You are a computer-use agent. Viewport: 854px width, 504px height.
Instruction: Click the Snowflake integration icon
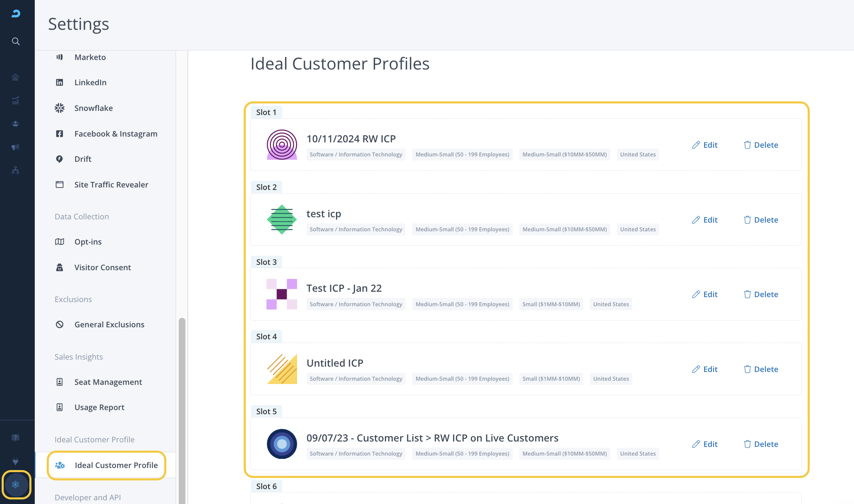[x=60, y=108]
